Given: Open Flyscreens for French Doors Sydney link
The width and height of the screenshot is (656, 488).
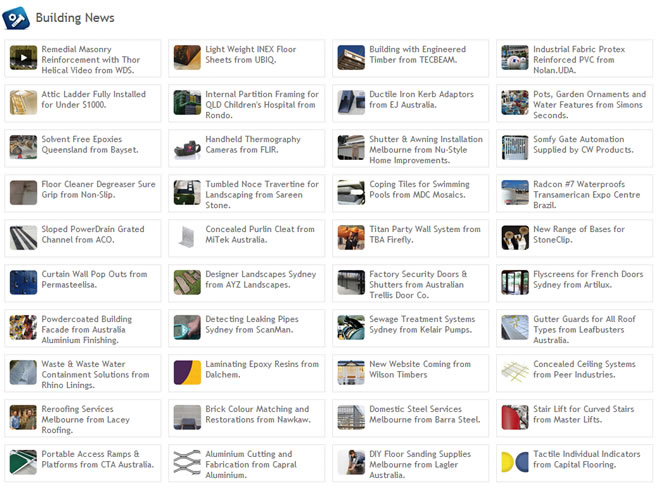Looking at the screenshot, I should (588, 280).
